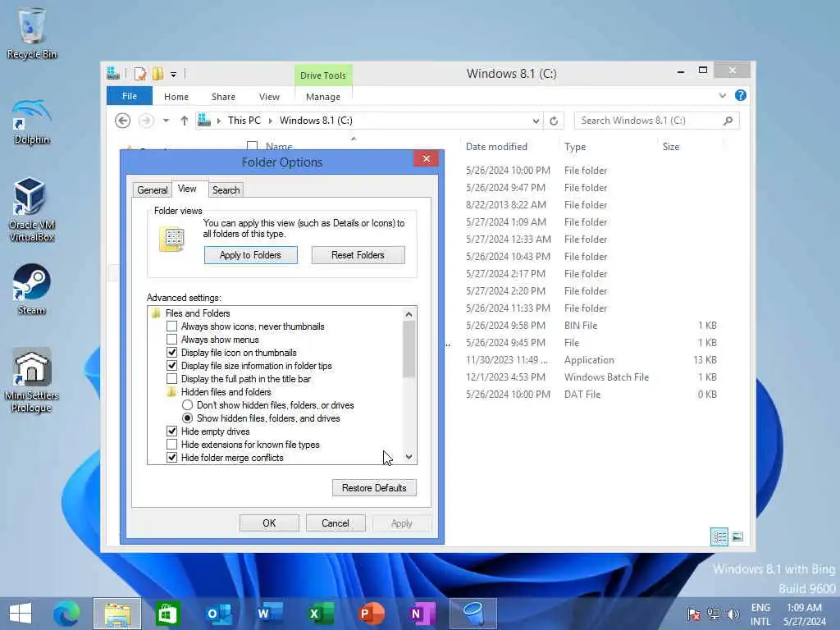This screenshot has width=840, height=630.
Task: Confirm Folder Options with OK
Action: coord(269,523)
